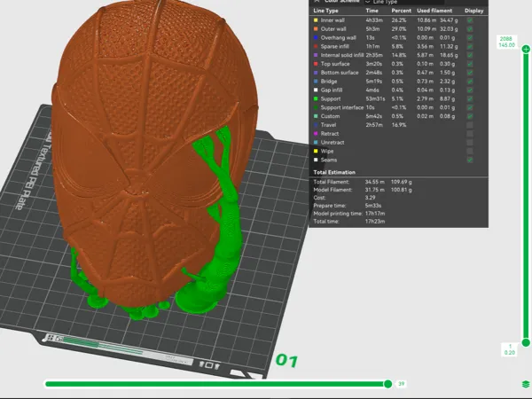This screenshot has height=399, width=532.
Task: Toggle the Top surface display checkbox
Action: (470, 64)
